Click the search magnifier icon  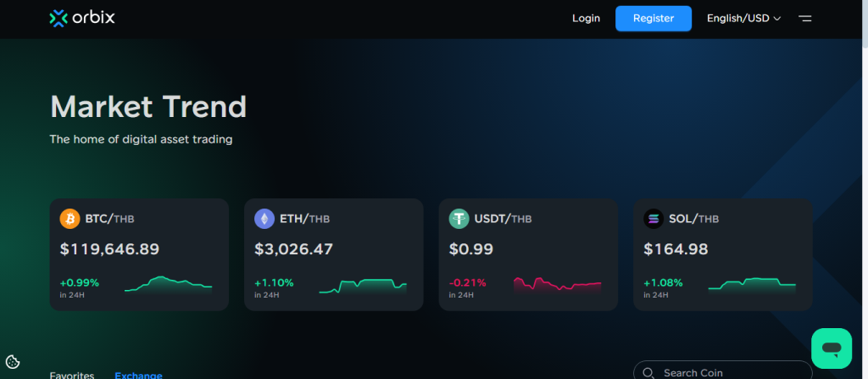click(648, 373)
